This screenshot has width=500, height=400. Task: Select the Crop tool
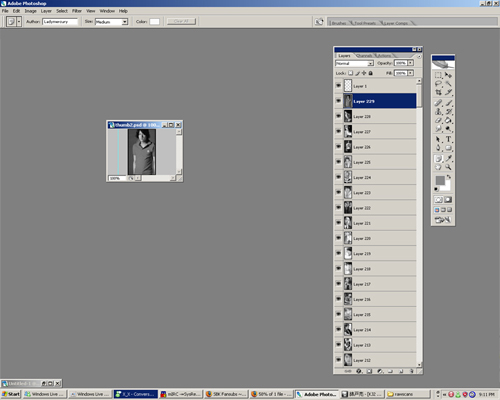point(438,92)
